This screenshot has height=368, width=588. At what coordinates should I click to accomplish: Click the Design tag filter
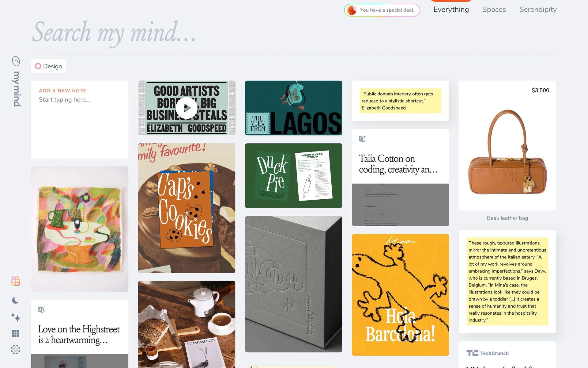(x=48, y=66)
